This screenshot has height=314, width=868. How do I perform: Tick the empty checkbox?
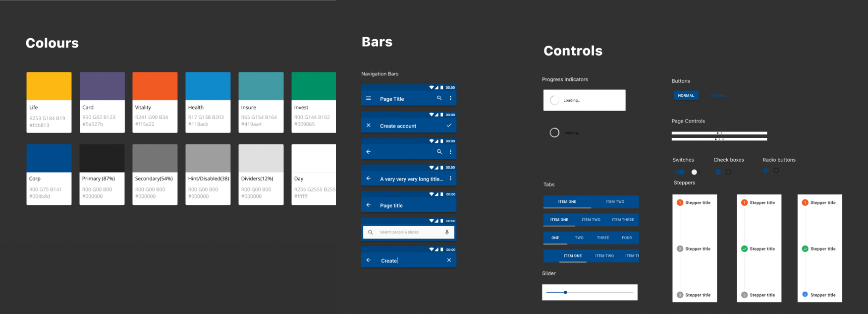coord(728,172)
